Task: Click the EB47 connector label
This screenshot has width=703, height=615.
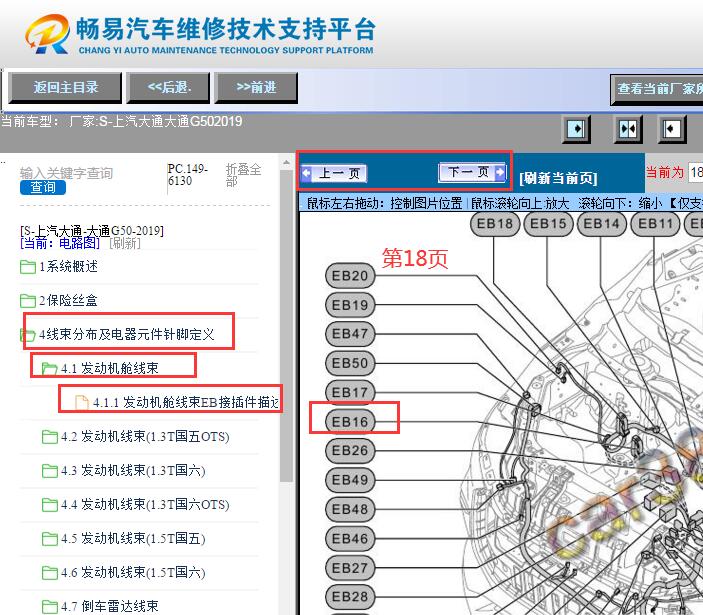Action: pos(350,334)
